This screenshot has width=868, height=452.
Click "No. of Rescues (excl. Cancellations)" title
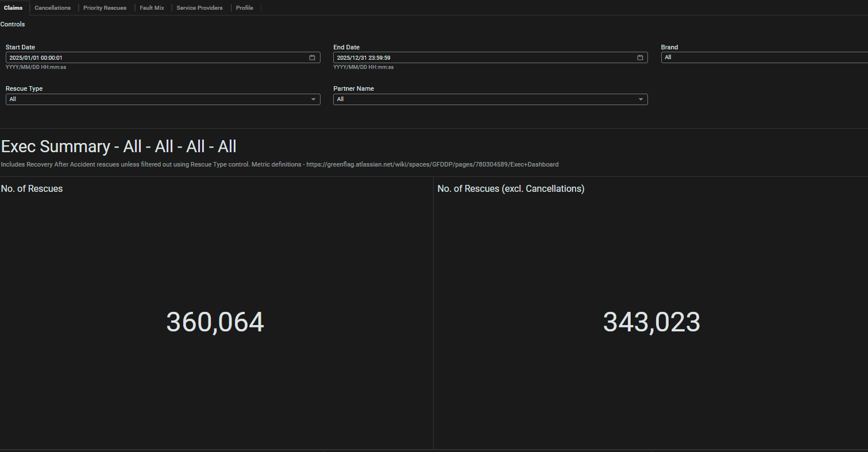(511, 188)
